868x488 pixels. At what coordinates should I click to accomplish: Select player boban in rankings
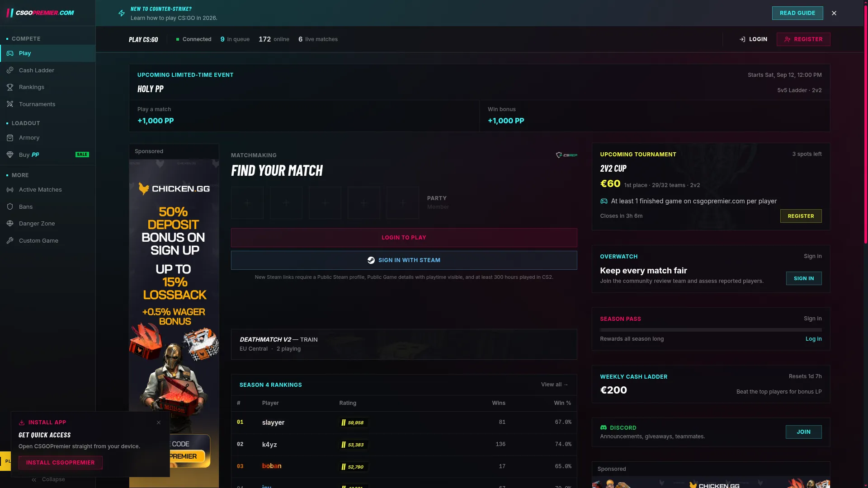pyautogui.click(x=272, y=466)
